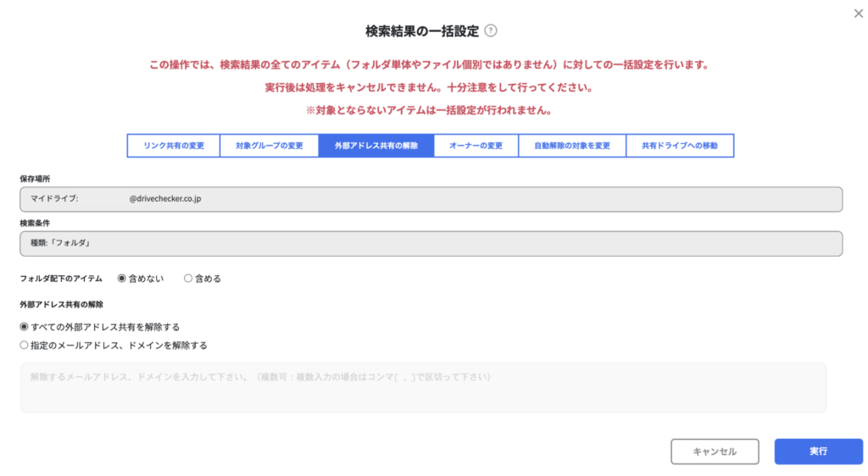Click the 検索条件 種類 field

click(x=431, y=244)
